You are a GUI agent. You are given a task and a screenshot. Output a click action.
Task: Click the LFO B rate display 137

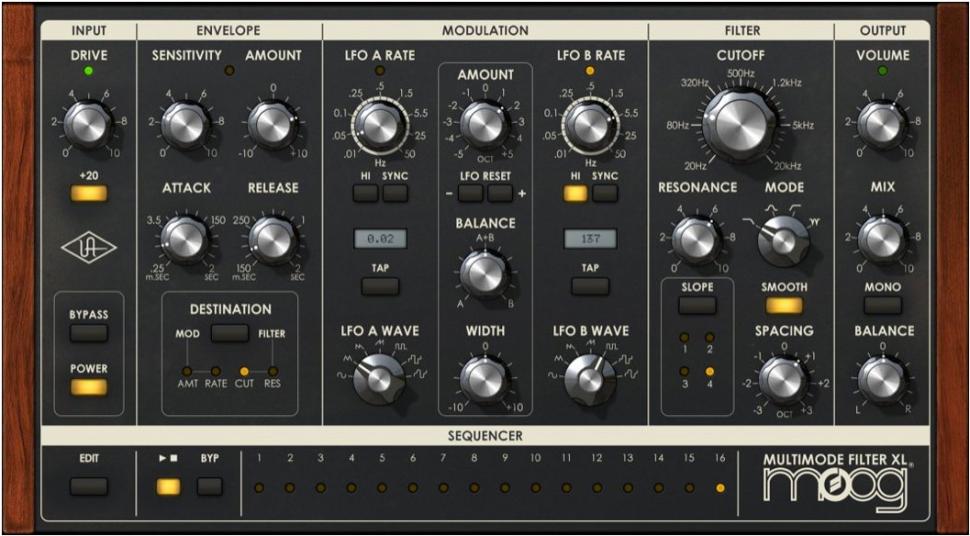coord(590,239)
